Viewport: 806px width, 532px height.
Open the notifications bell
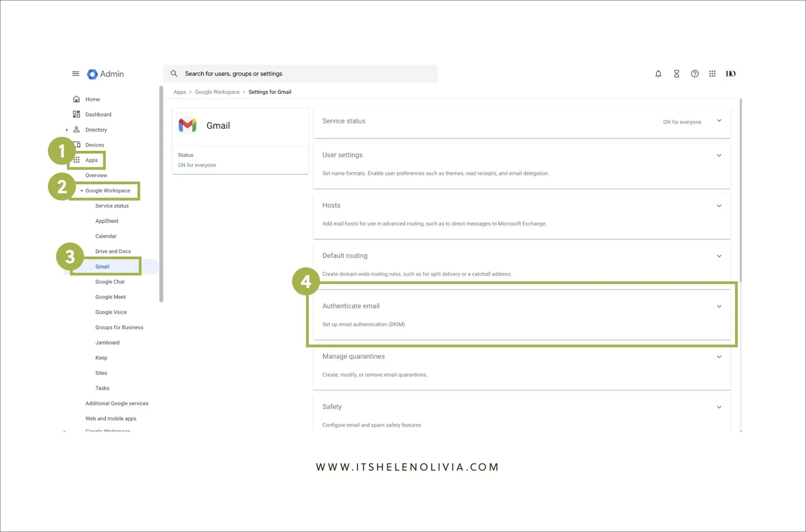[x=658, y=74]
